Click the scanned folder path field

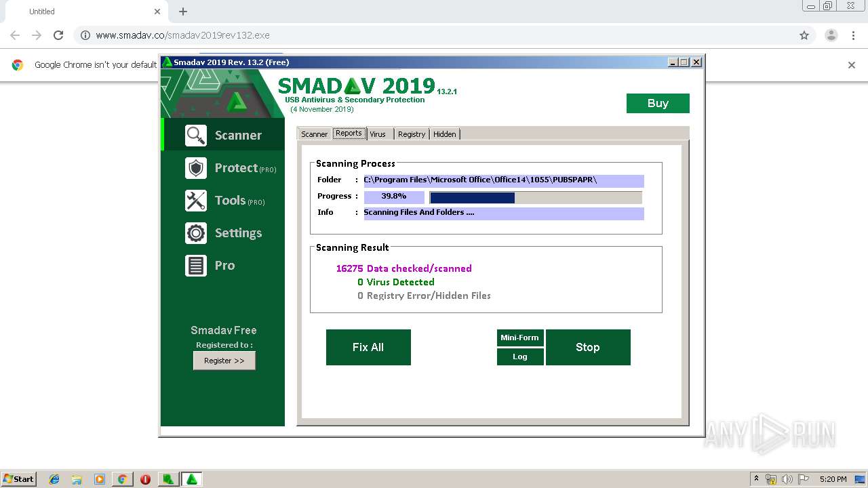(504, 180)
